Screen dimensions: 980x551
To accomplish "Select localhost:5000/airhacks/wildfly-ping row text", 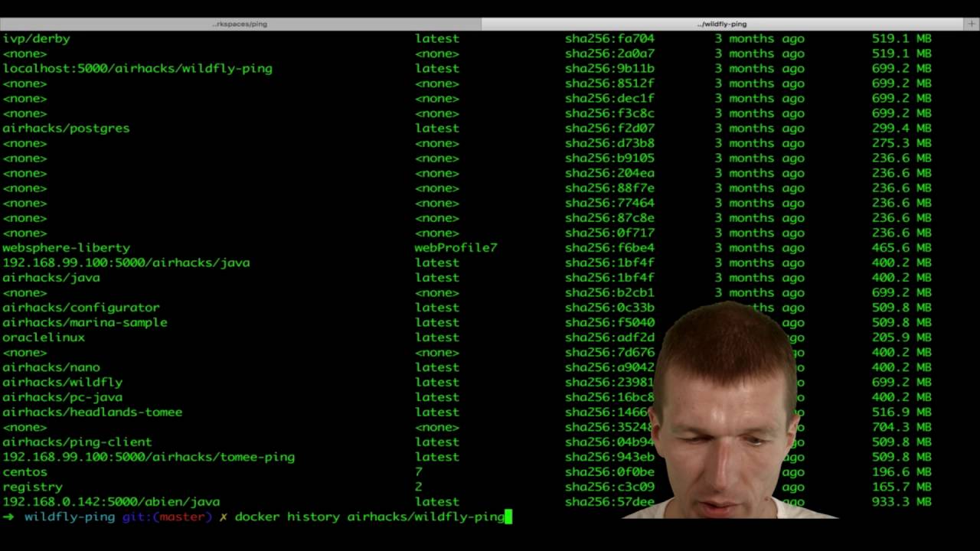I will coord(138,68).
